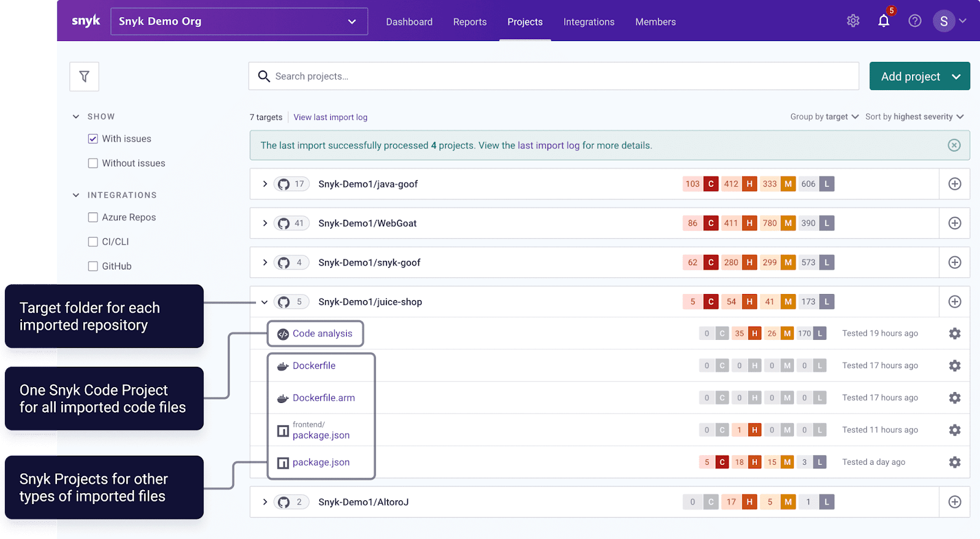This screenshot has width=980, height=539.
Task: Go to the Integrations tab
Action: pos(589,21)
